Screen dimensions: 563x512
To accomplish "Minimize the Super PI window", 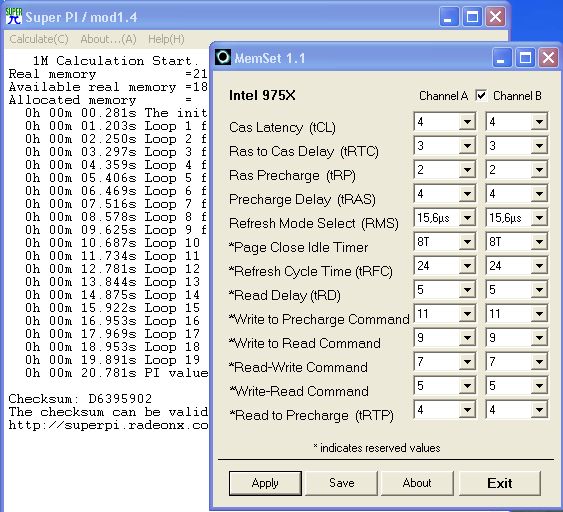I will [x=448, y=17].
